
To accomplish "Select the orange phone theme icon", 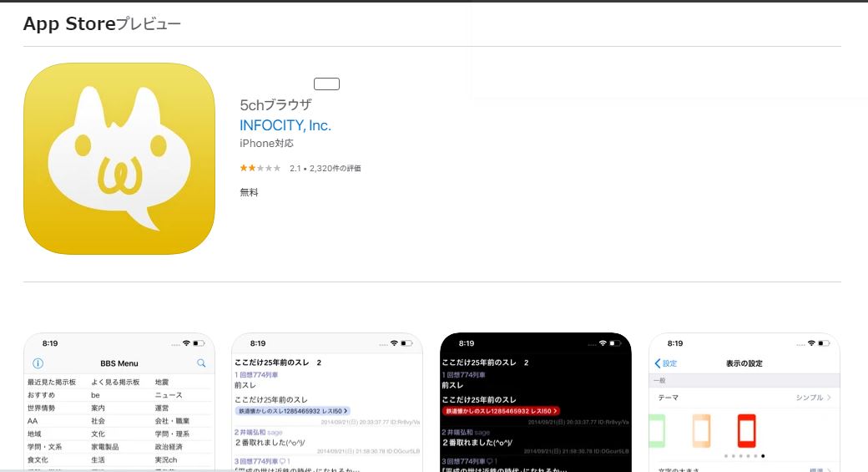I will point(701,430).
